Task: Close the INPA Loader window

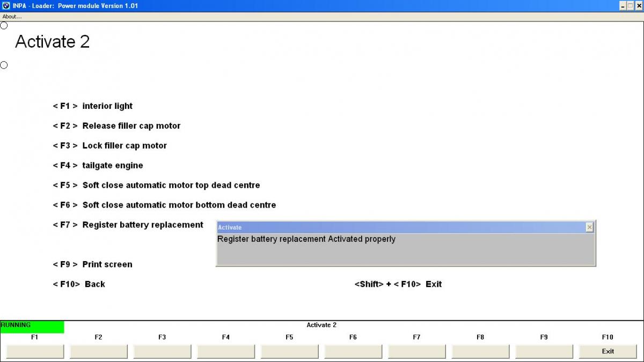Action: tap(639, 5)
